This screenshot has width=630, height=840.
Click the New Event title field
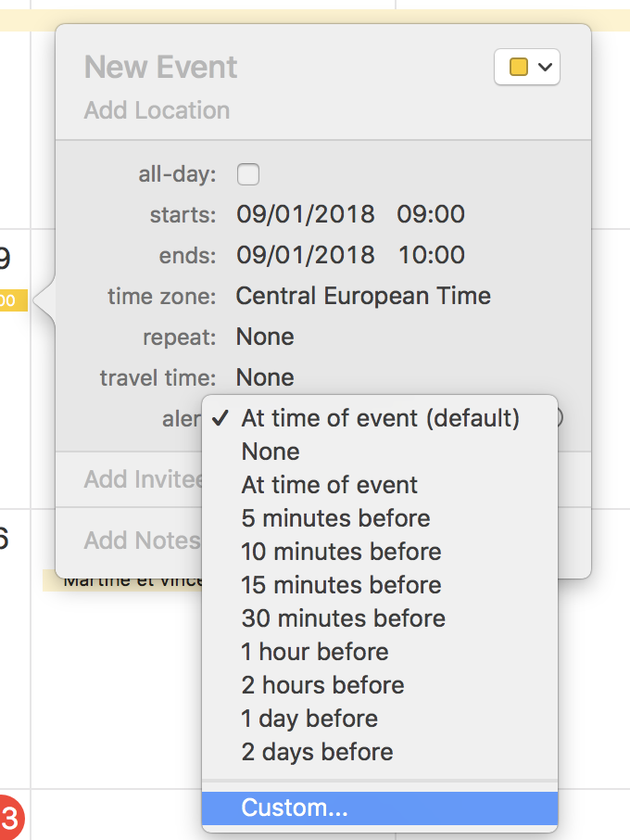pos(160,68)
